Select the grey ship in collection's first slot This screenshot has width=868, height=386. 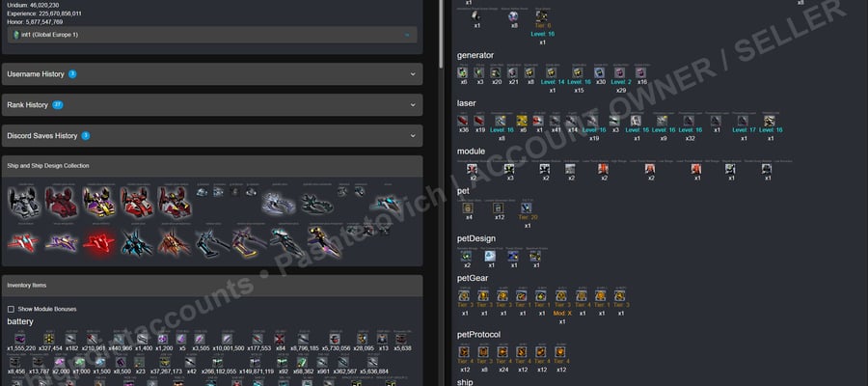pyautogui.click(x=23, y=202)
